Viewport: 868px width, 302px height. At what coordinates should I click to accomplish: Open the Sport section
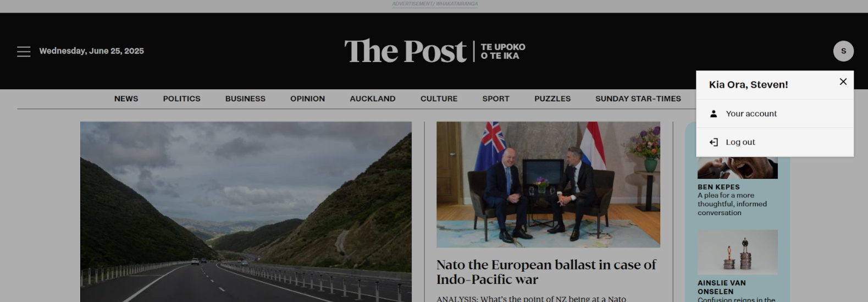coord(496,99)
